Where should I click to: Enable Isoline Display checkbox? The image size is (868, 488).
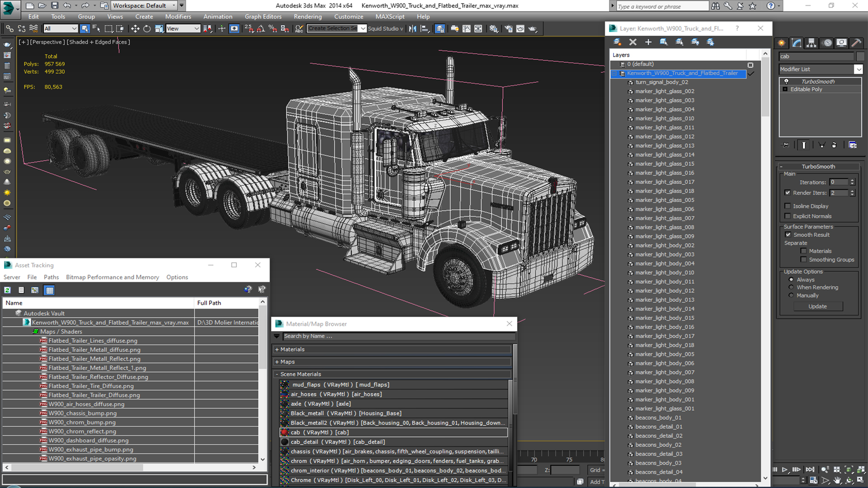[788, 206]
